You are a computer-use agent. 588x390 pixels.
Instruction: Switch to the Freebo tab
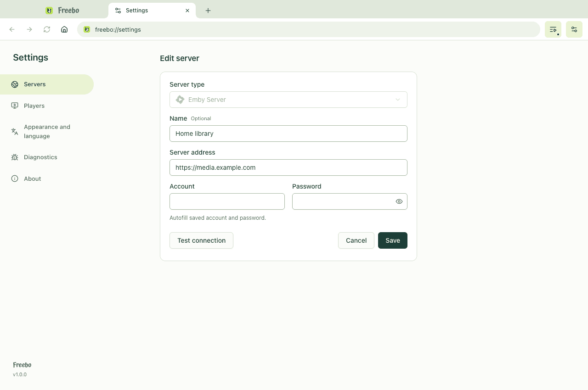pos(62,11)
